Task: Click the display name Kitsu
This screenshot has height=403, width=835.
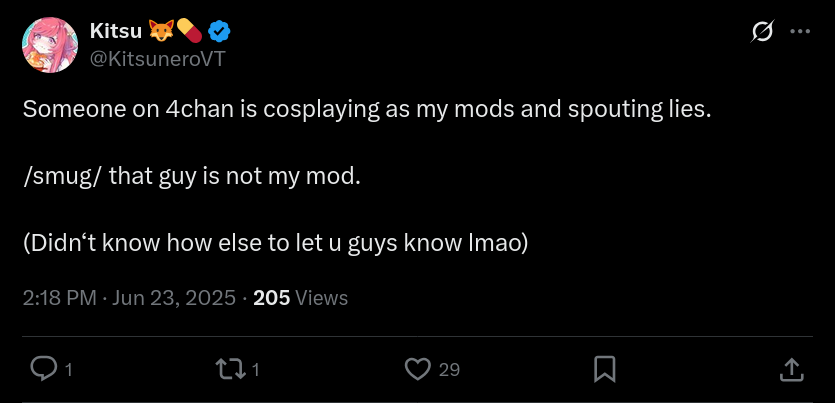Action: [116, 34]
